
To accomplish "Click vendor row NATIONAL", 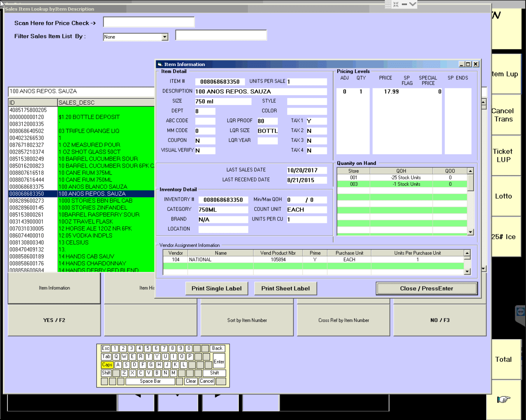I will tap(313, 259).
